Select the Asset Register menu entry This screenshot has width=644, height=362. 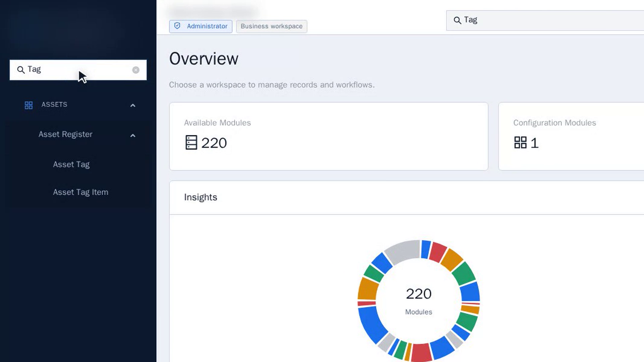(65, 134)
